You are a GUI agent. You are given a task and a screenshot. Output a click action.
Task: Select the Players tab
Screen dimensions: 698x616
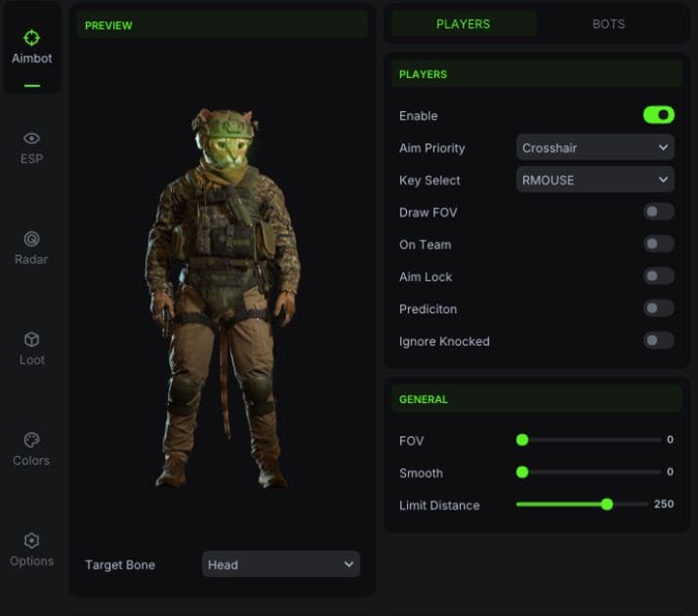click(464, 23)
